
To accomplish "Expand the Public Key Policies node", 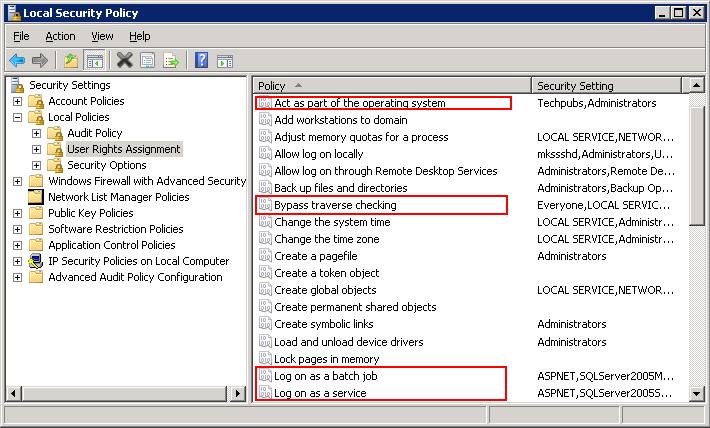I will click(17, 213).
